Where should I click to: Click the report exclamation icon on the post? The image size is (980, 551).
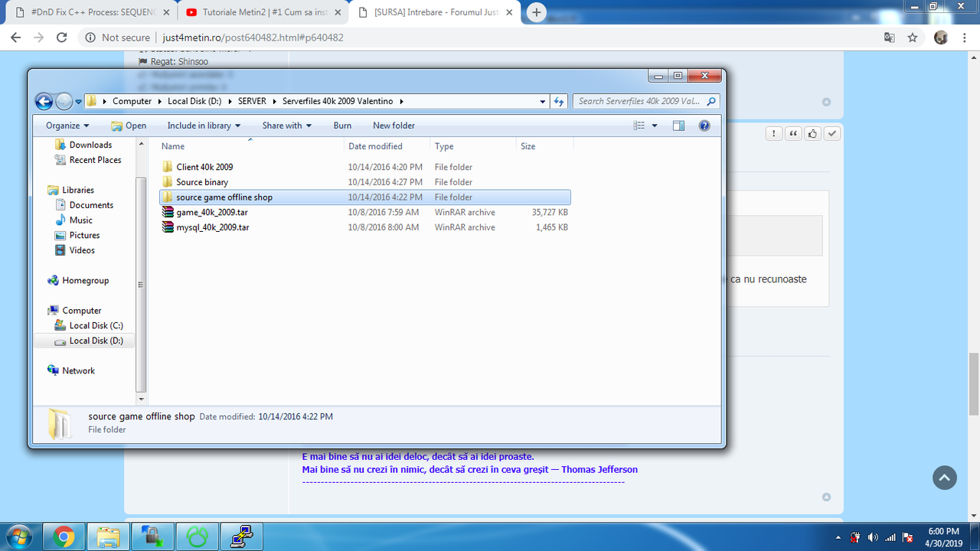(x=775, y=134)
